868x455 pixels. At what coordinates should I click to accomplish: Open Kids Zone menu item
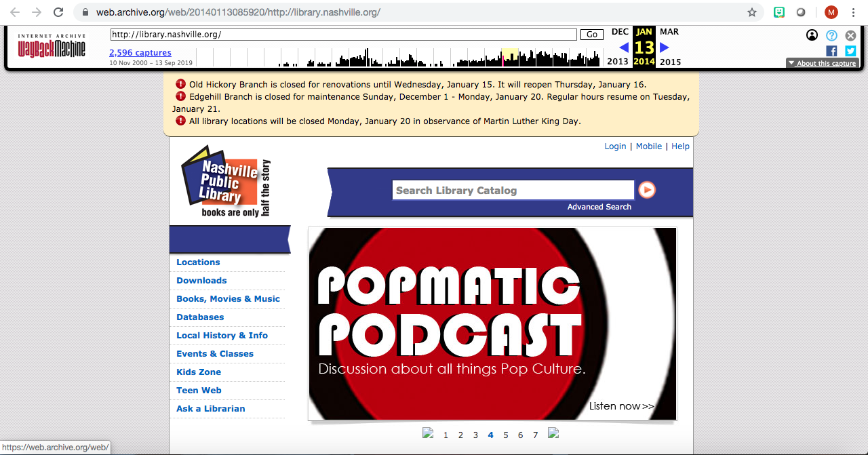coord(199,372)
